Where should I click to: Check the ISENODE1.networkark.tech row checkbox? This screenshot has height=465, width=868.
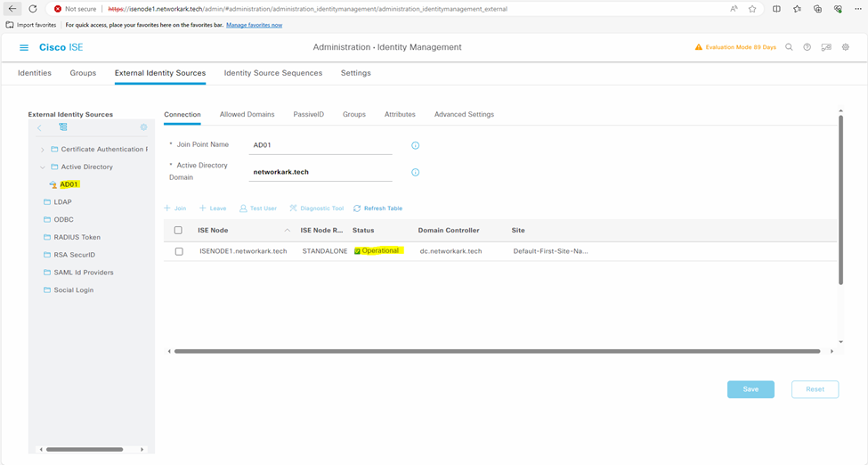point(179,252)
